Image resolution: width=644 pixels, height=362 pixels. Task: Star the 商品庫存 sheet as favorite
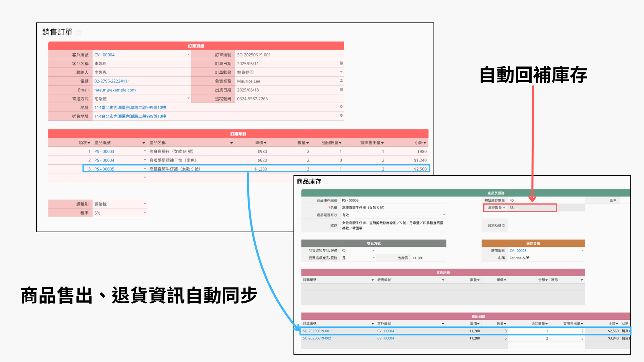tap(326, 182)
